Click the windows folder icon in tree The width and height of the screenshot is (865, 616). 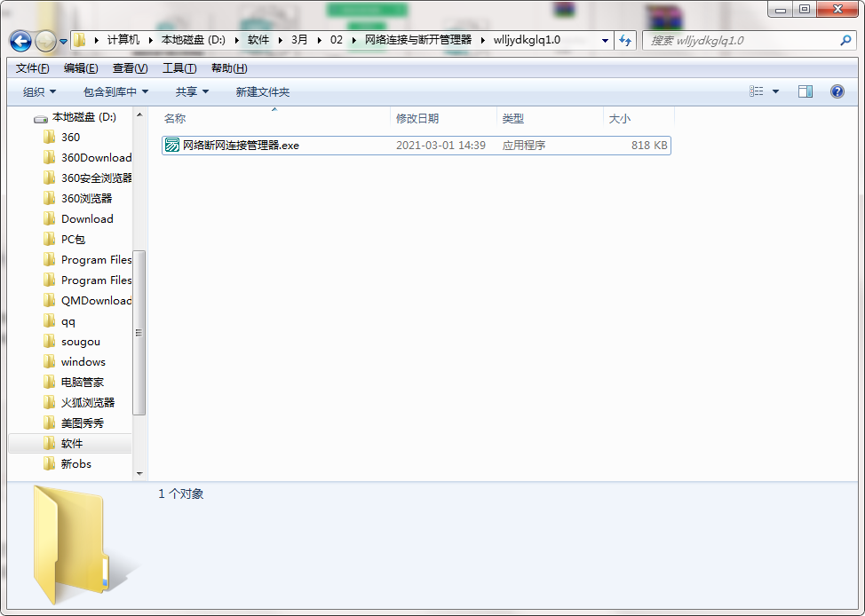tap(49, 362)
